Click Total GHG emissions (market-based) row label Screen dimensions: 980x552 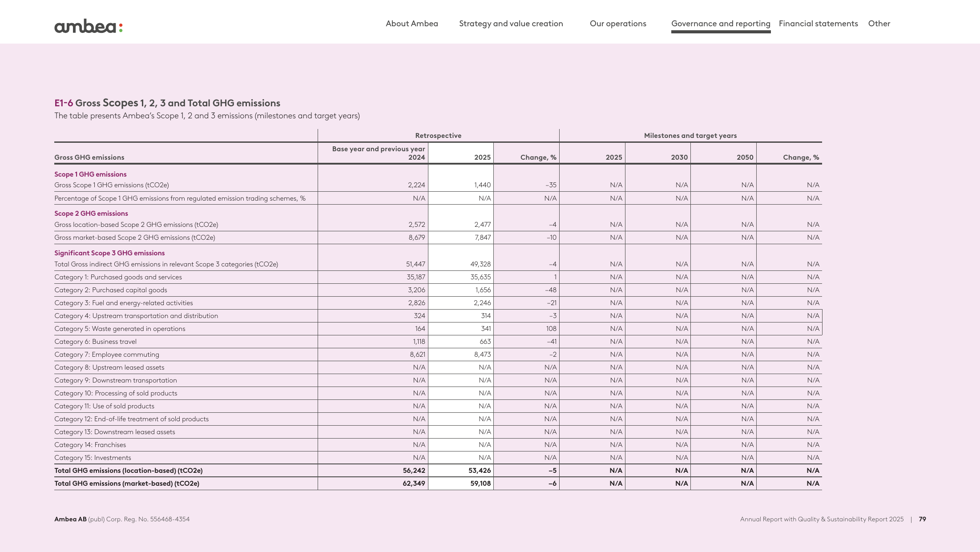(x=127, y=484)
